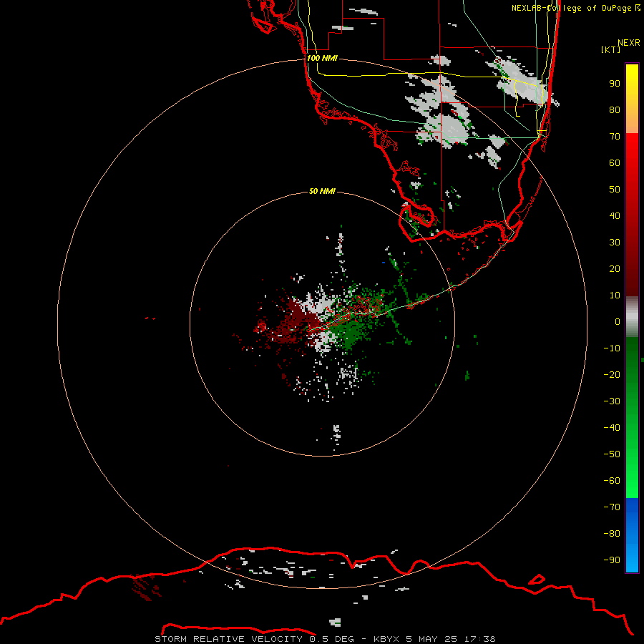Click the -70 knot scale label

(612, 507)
